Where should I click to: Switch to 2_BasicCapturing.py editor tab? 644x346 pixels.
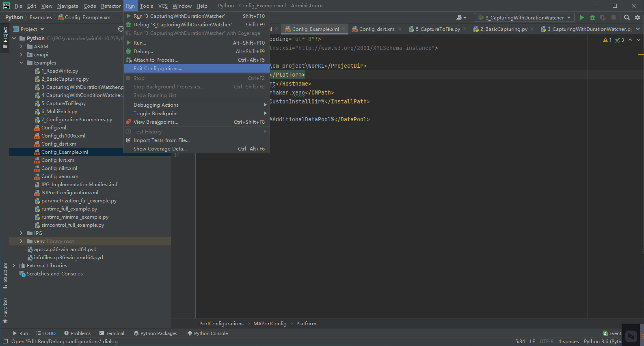[x=504, y=29]
